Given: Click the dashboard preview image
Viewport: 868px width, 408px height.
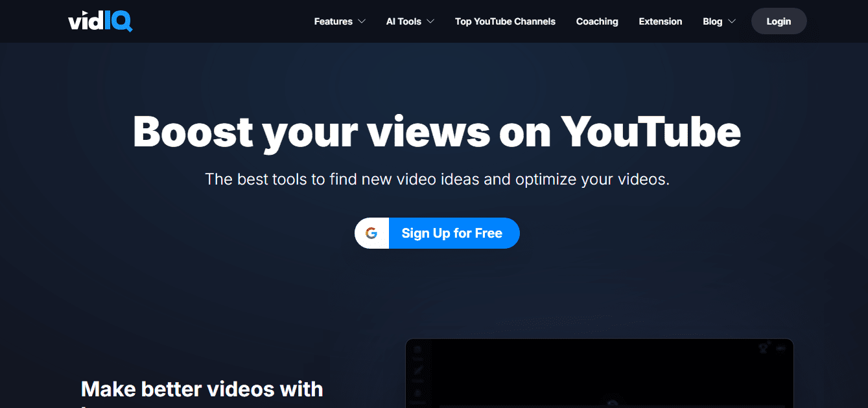Looking at the screenshot, I should point(600,376).
